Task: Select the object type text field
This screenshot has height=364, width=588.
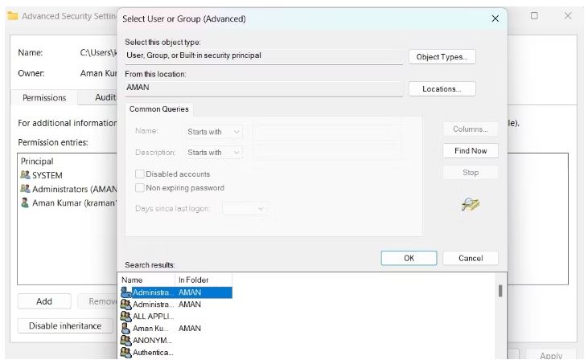Action: tap(264, 55)
